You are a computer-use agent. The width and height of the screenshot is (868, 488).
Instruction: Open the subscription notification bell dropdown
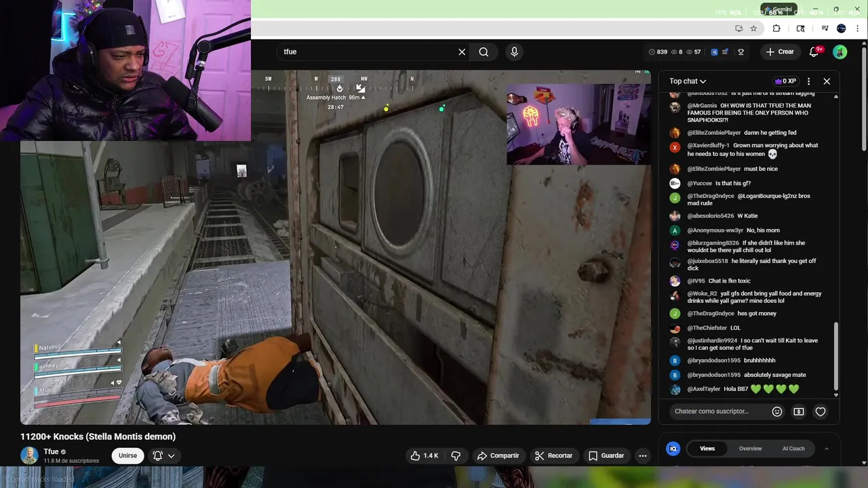[164, 455]
